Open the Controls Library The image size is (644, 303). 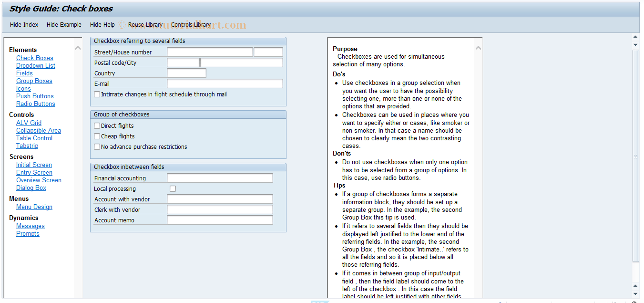(x=191, y=24)
